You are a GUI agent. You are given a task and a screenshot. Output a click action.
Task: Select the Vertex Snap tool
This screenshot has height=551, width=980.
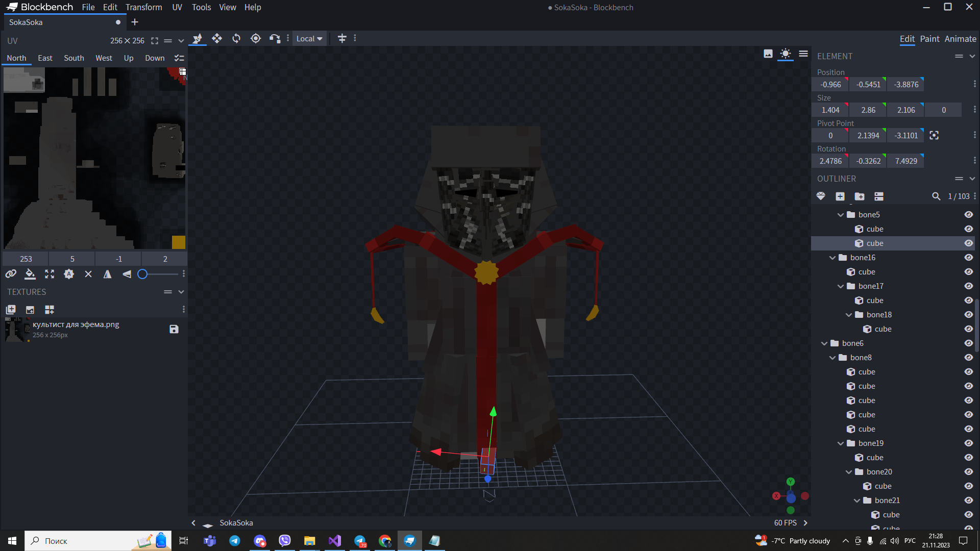pos(275,39)
